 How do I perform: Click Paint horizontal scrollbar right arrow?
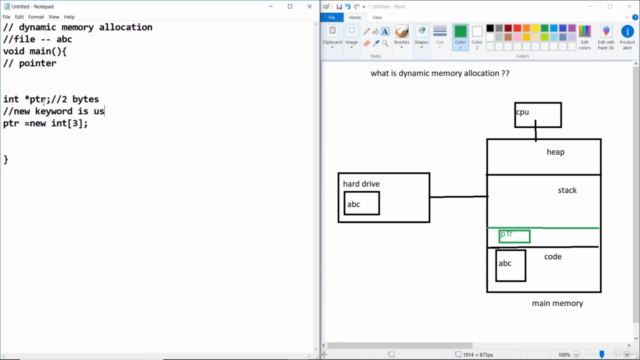(629, 345)
